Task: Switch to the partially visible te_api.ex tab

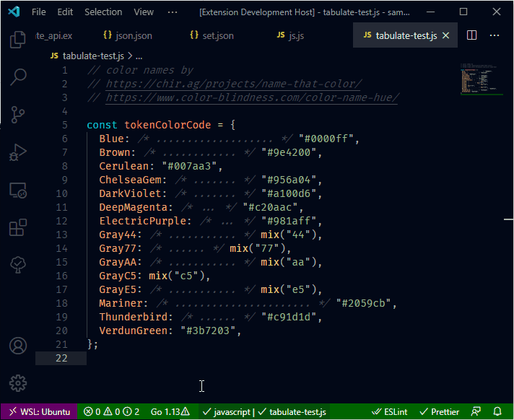Action: click(x=54, y=35)
